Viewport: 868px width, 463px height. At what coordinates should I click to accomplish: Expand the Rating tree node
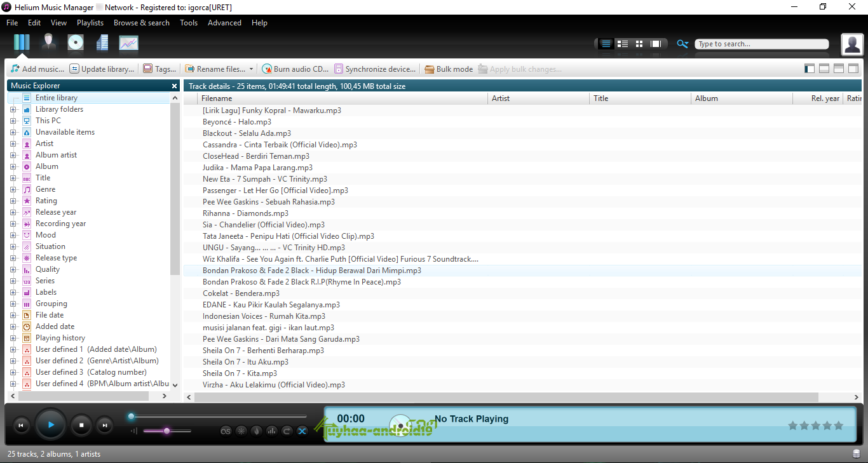coord(13,201)
